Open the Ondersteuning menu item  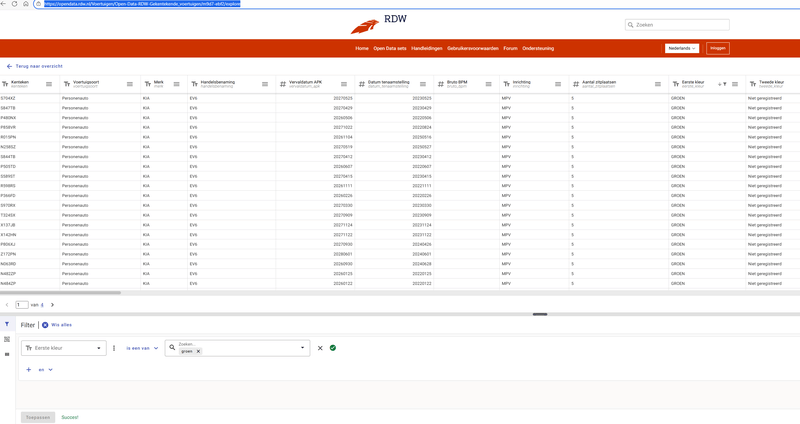[538, 48]
